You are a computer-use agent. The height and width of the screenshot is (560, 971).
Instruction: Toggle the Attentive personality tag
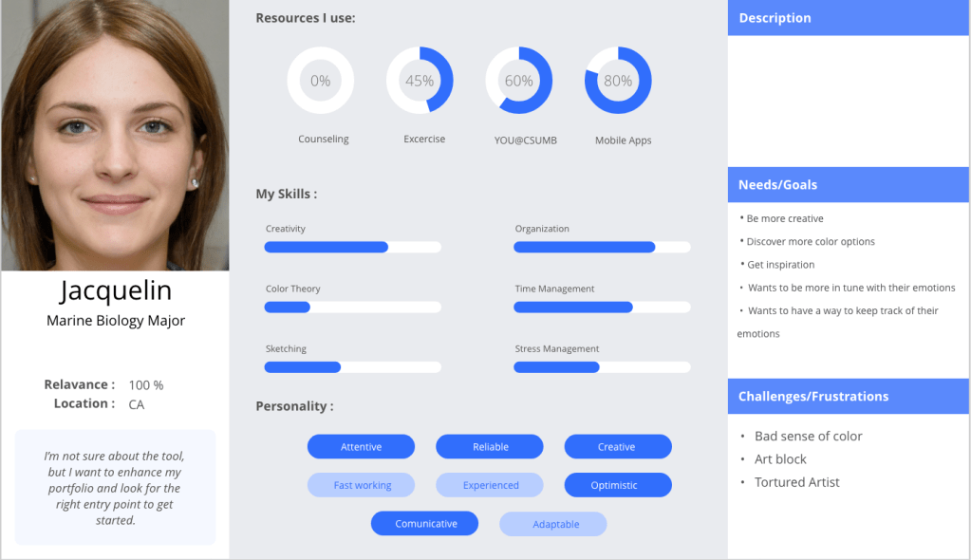(x=361, y=447)
